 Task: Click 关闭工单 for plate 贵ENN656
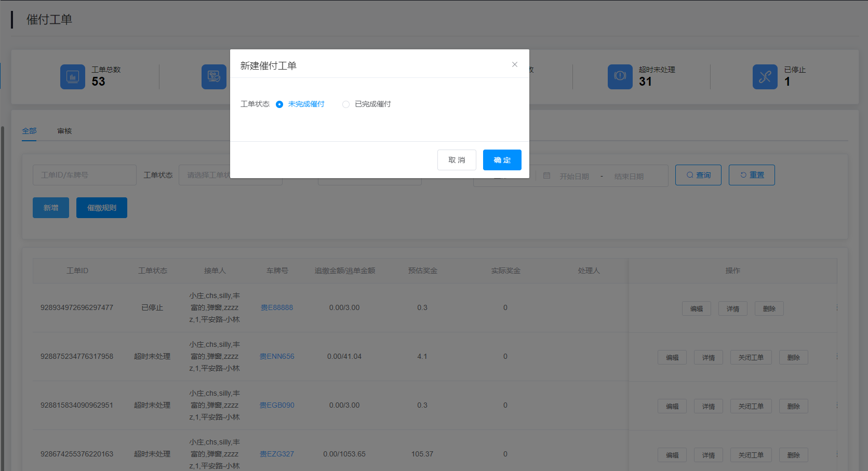click(x=751, y=357)
